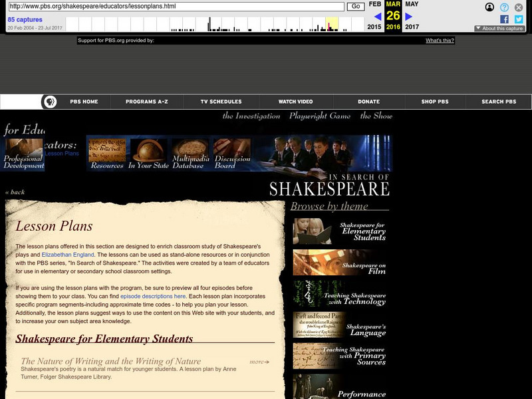This screenshot has width=532, height=399.
Task: Open PBS HOME in navigation bar
Action: tap(84, 102)
